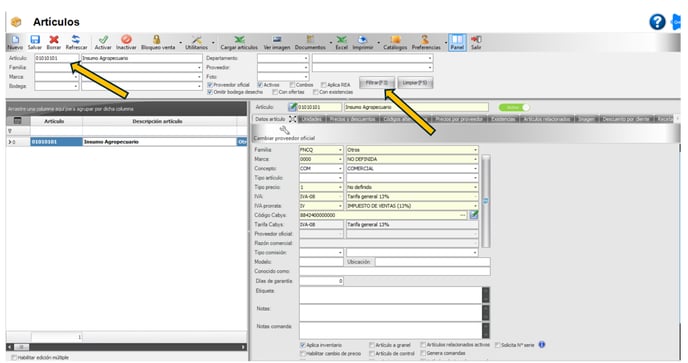
Task: Check the Con ofertas checkbox
Action: click(x=275, y=92)
